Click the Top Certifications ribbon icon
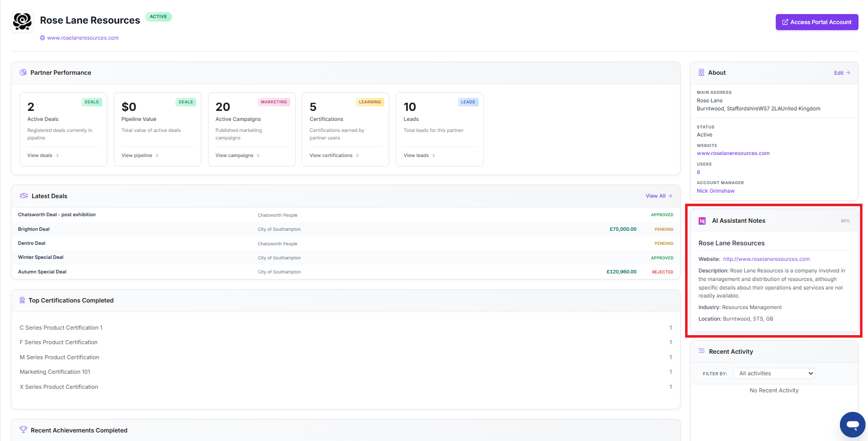Viewport: 868px width, 441px height. [x=22, y=301]
